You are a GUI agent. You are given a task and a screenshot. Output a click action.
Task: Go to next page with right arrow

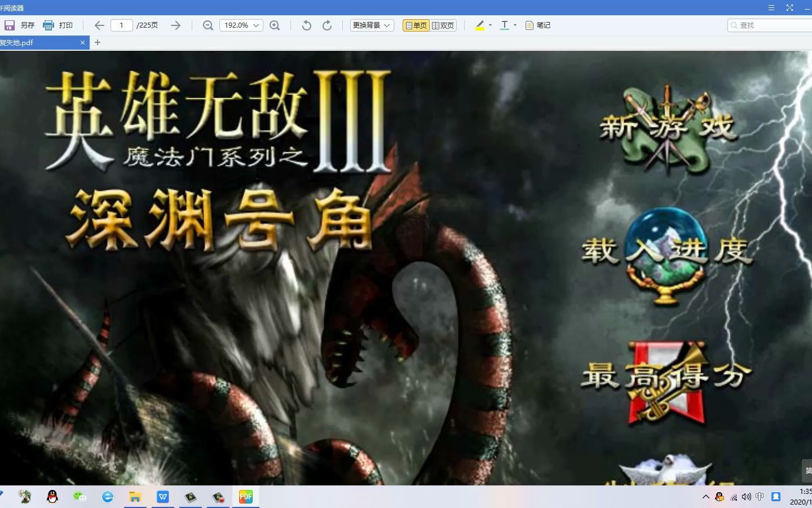175,25
